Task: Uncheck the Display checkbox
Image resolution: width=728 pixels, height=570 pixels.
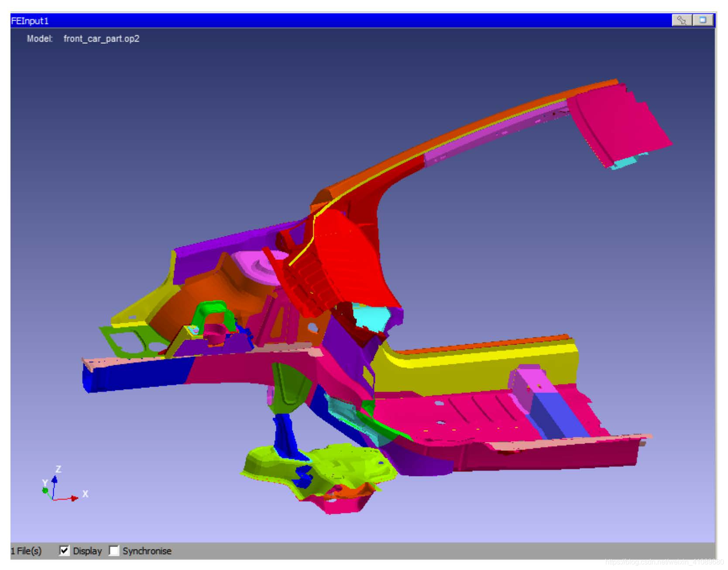Action: [64, 550]
